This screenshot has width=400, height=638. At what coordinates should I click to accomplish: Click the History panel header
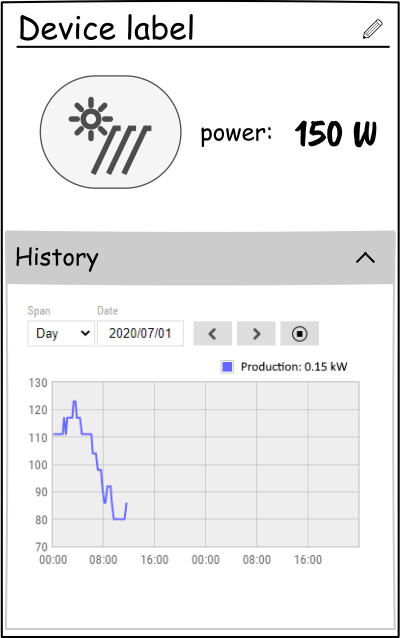click(x=200, y=258)
